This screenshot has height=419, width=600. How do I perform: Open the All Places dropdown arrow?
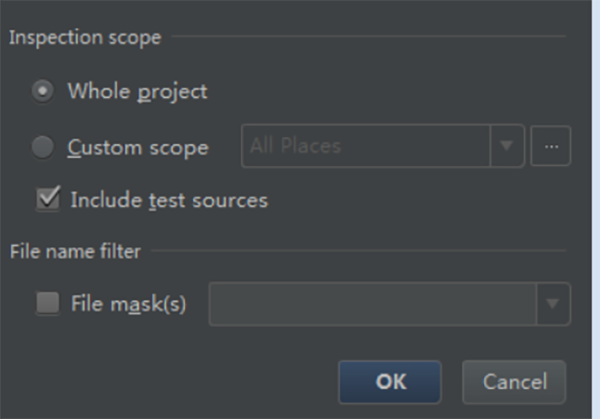click(507, 146)
